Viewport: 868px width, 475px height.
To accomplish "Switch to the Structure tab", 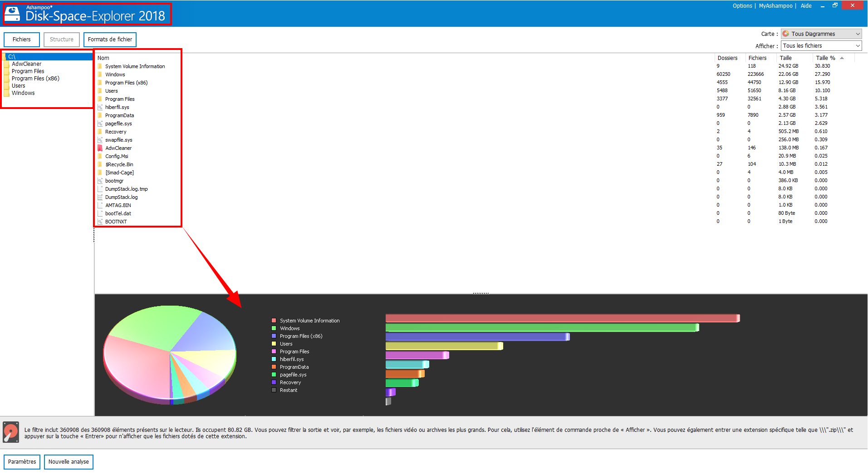I will point(62,40).
